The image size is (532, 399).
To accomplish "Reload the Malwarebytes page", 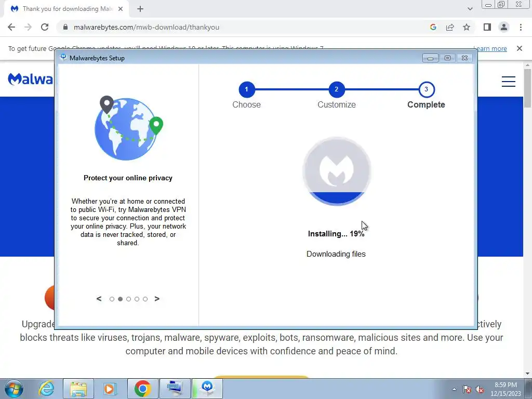I will click(x=45, y=27).
